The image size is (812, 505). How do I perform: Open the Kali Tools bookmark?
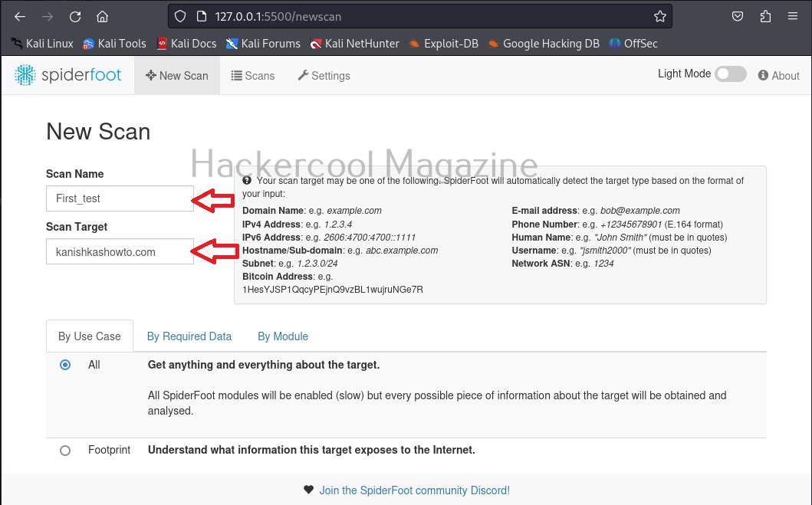tap(114, 44)
